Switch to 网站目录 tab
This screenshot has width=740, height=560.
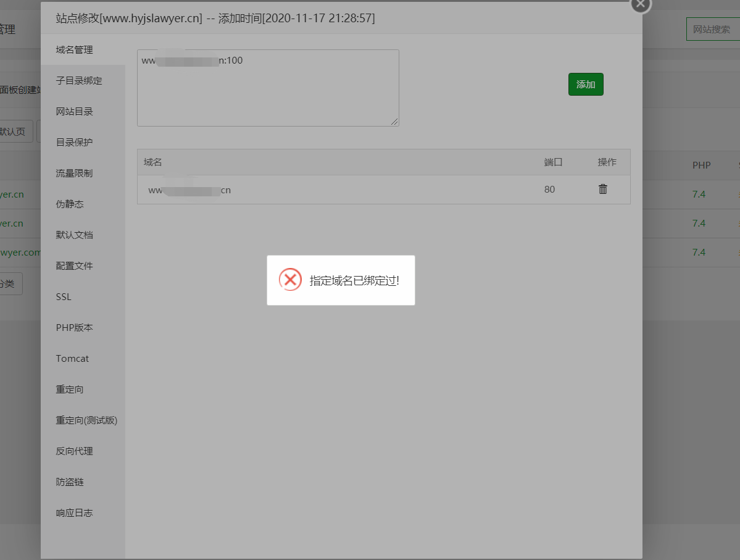point(83,111)
